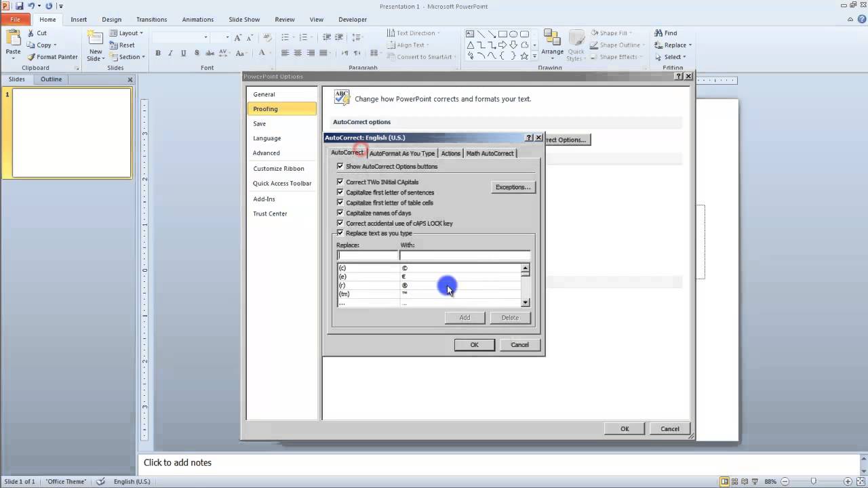
Task: Toggle Capitalize first letter of table cells
Action: [340, 202]
